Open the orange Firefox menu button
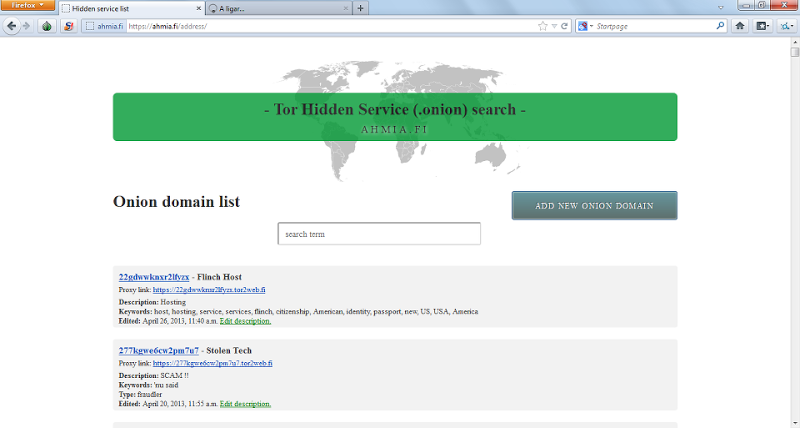The width and height of the screenshot is (800, 428). click(x=28, y=5)
